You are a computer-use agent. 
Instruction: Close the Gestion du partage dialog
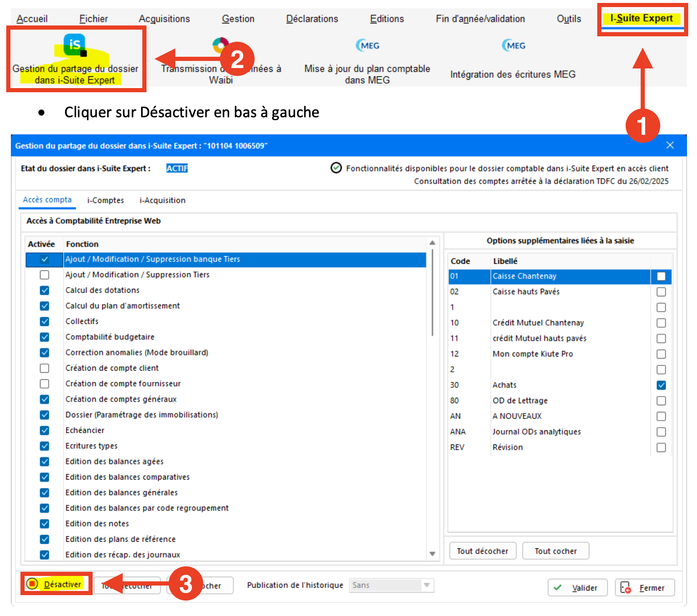click(670, 145)
